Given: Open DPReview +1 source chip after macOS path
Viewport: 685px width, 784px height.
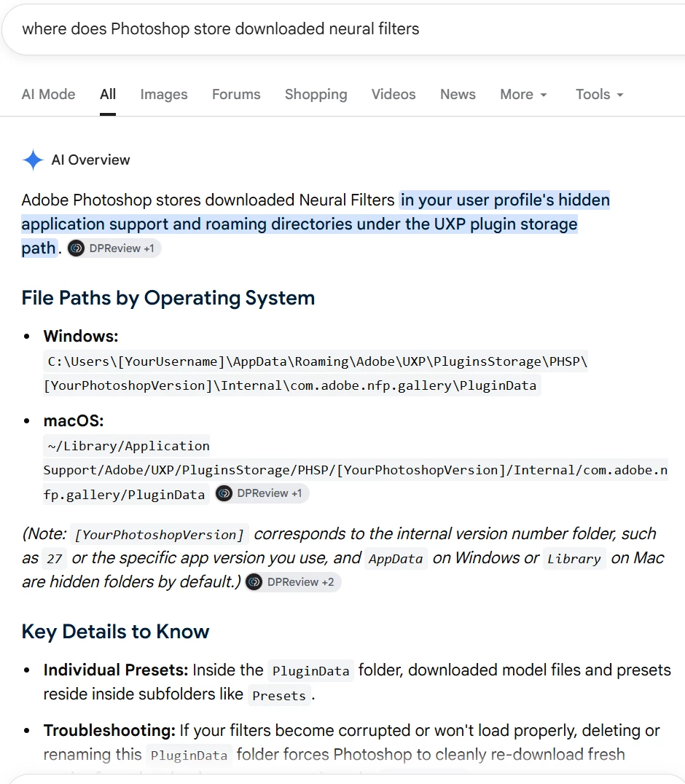Looking at the screenshot, I should point(262,493).
